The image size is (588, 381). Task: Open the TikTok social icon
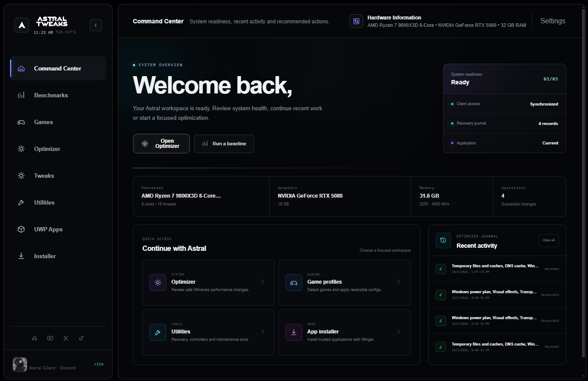[x=81, y=338]
